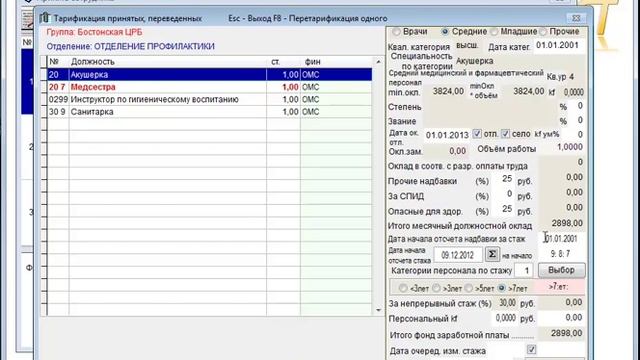Edit Опасные для здор. percent value 25
This screenshot has height=360, width=640.
point(503,209)
